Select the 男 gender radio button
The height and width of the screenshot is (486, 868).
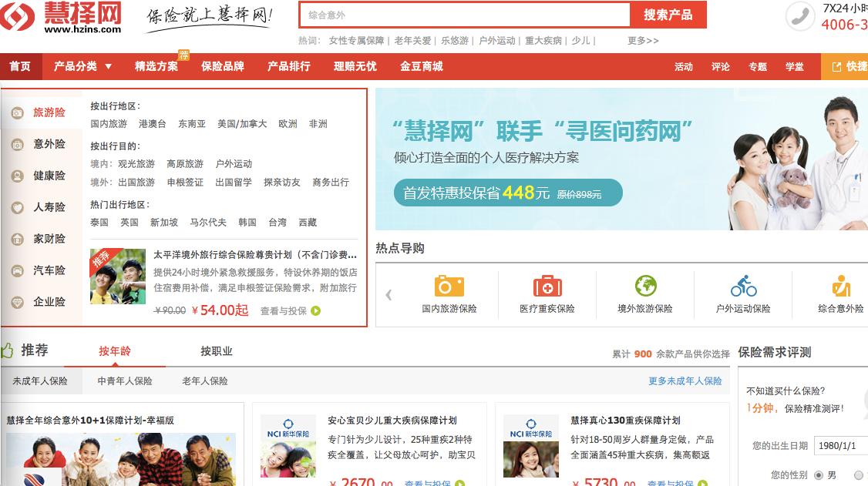(x=818, y=475)
